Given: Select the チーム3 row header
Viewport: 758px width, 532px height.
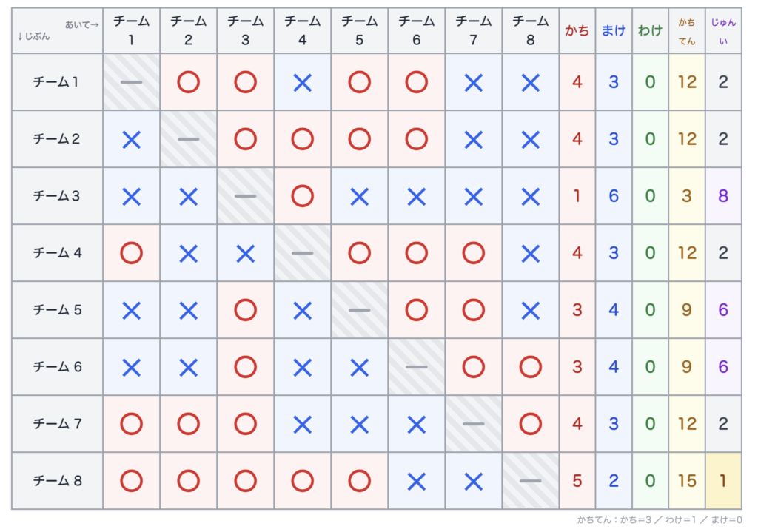Looking at the screenshot, I should [x=57, y=196].
